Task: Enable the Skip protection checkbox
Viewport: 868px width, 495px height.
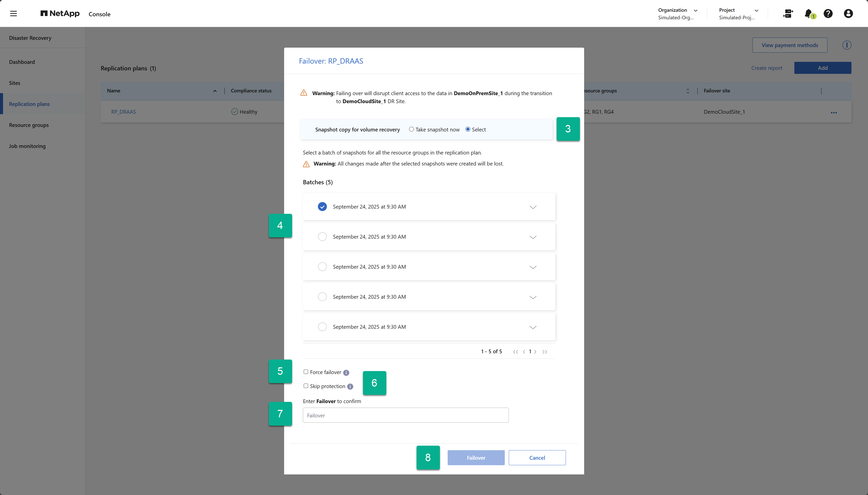Action: click(306, 386)
